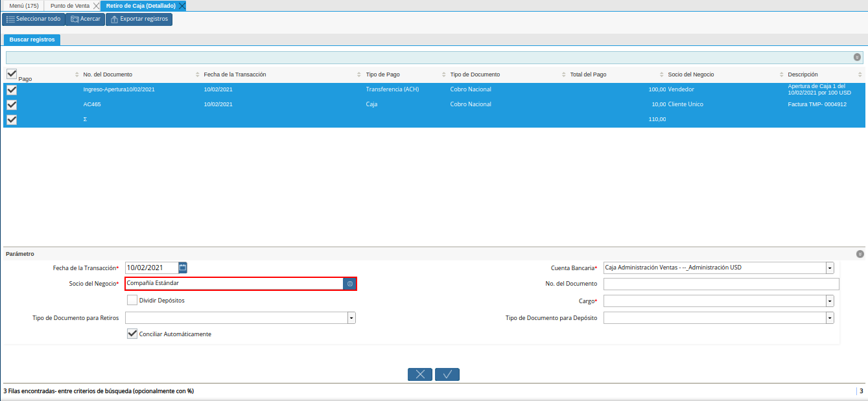This screenshot has height=401, width=868.
Task: Open the Cargo dropdown
Action: click(x=830, y=301)
